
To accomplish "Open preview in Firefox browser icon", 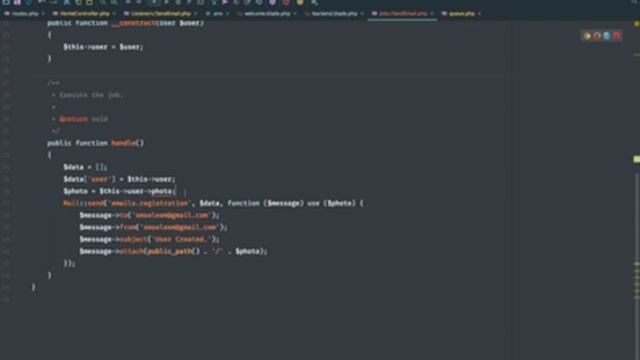I will coord(597,36).
